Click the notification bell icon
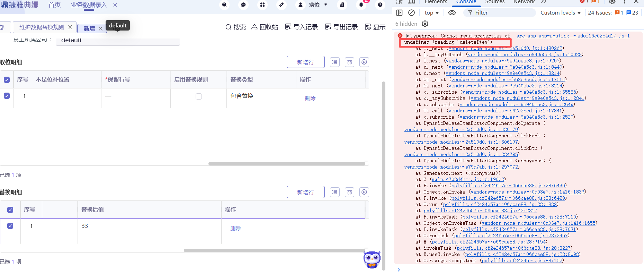Screen dimensions: 644x274 point(361,5)
